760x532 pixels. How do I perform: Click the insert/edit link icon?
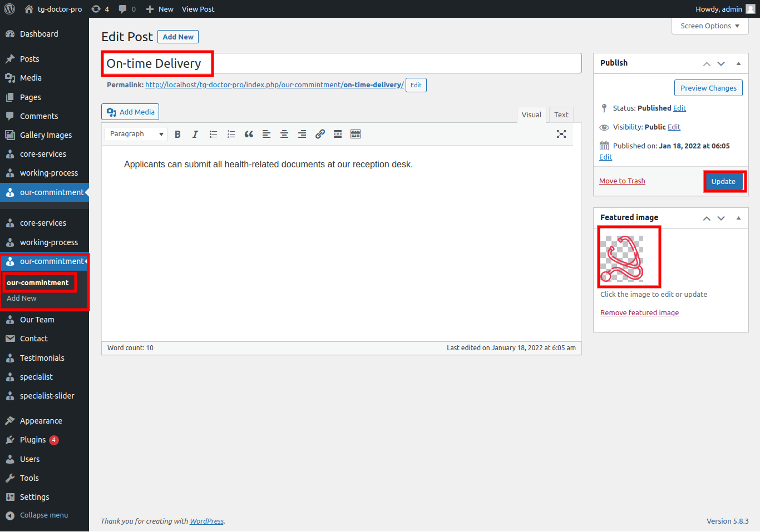point(320,135)
